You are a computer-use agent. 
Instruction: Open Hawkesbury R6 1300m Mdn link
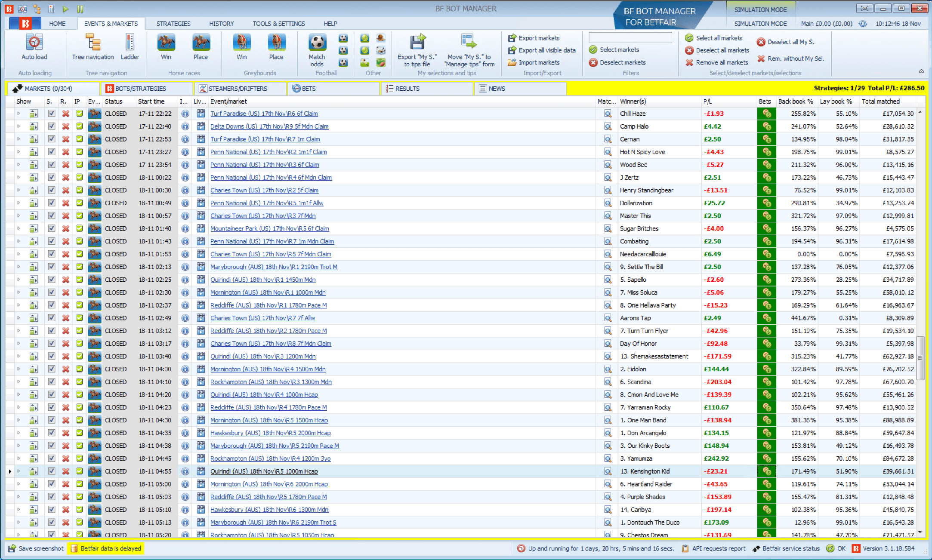269,510
